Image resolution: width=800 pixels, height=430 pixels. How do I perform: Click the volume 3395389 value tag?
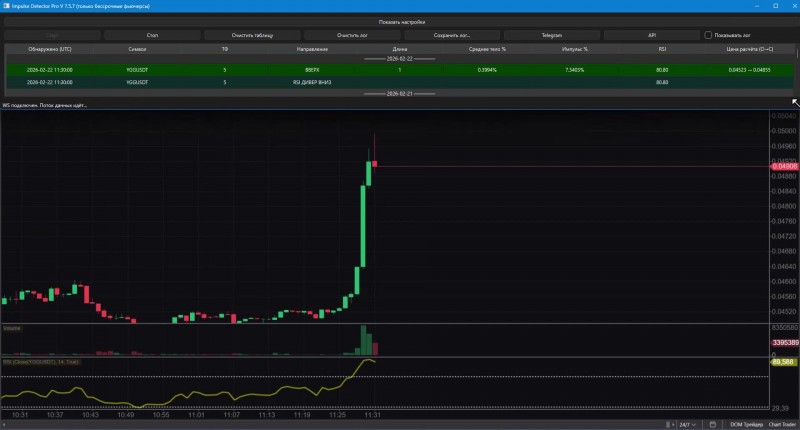[785, 342]
